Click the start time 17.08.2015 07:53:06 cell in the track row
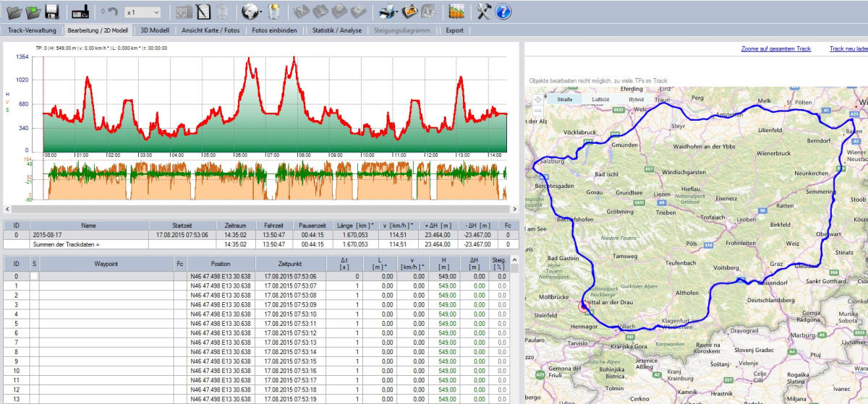Viewport: 868px width, 404px height. (x=182, y=235)
